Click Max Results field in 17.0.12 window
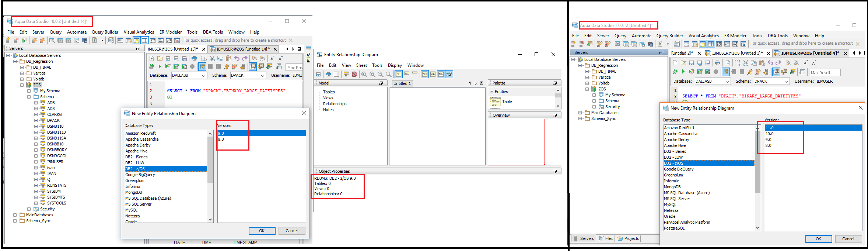The image size is (868, 251). [825, 73]
